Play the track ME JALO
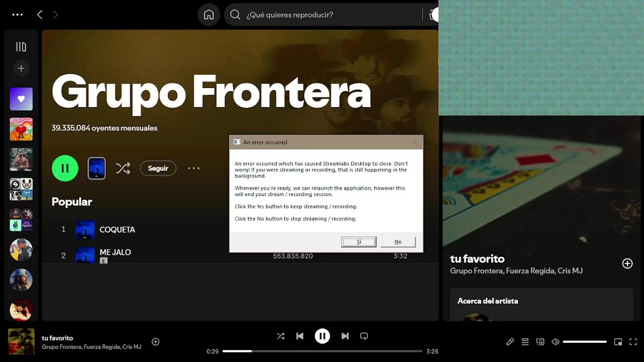Image resolution: width=644 pixels, height=362 pixels. [x=115, y=252]
